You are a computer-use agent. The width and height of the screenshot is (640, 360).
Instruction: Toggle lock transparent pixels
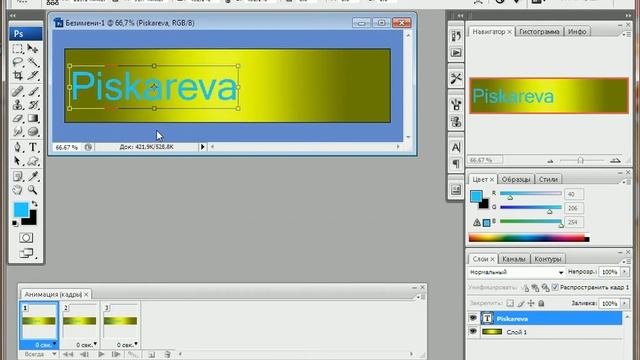tap(510, 303)
